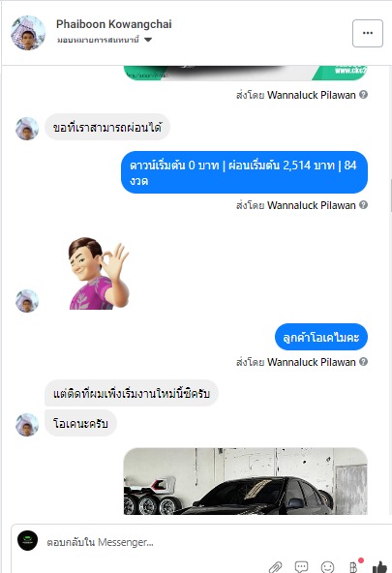Click the page's black round avatar by reply box
Viewport: 392px width, 573px height.
click(x=27, y=540)
